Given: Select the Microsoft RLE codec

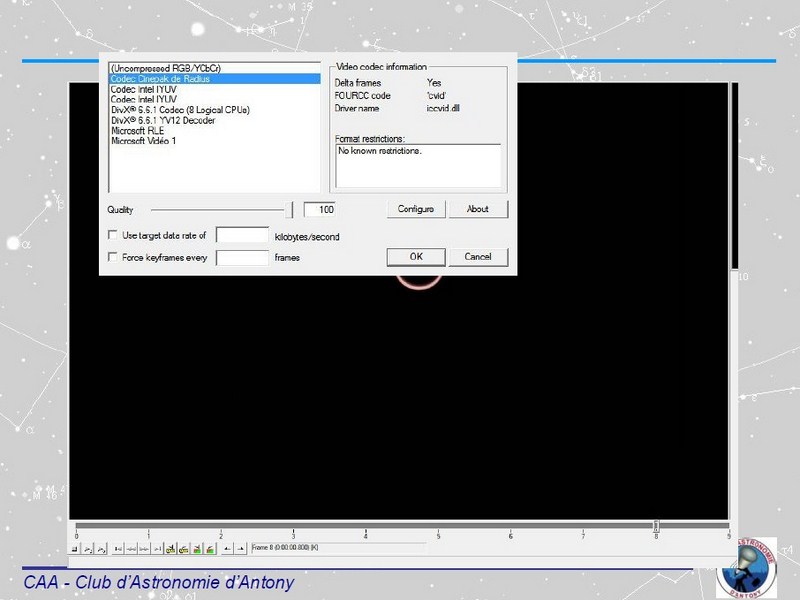Looking at the screenshot, I should 140,130.
